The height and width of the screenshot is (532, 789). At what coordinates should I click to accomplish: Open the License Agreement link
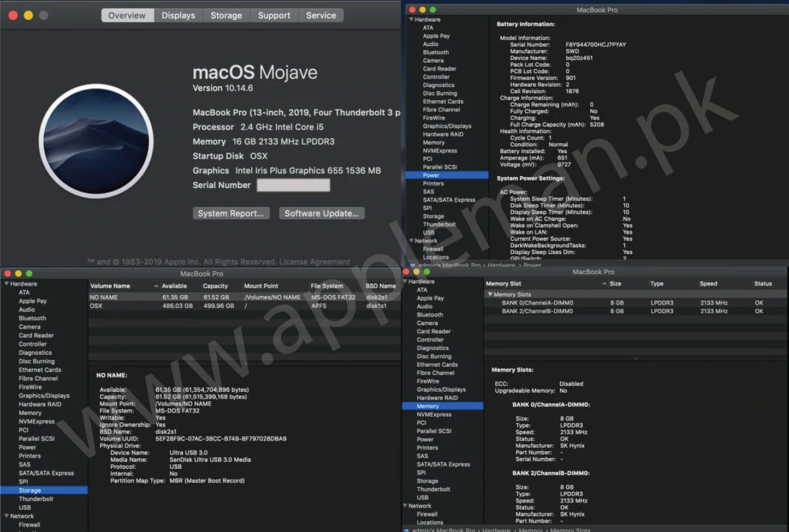(315, 262)
